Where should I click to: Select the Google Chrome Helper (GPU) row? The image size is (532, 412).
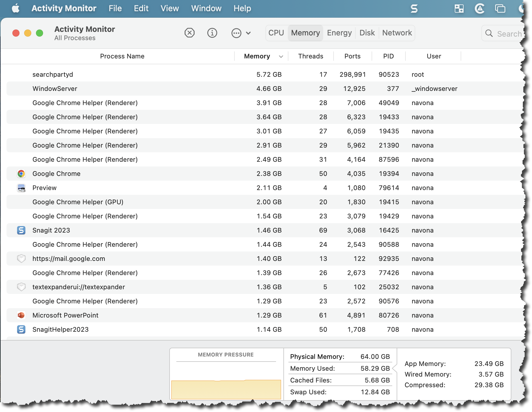264,202
